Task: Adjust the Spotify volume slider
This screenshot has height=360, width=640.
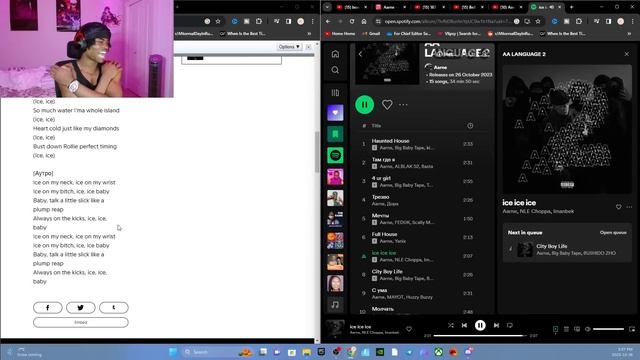Action: pos(608,329)
